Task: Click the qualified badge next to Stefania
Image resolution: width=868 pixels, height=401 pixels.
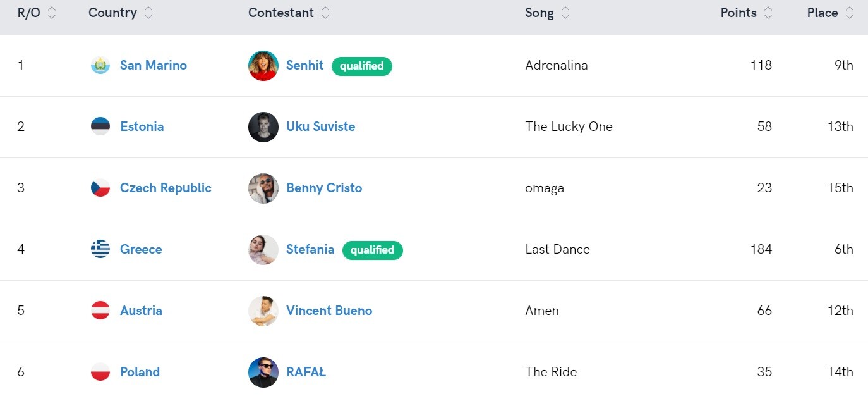Action: click(x=372, y=250)
